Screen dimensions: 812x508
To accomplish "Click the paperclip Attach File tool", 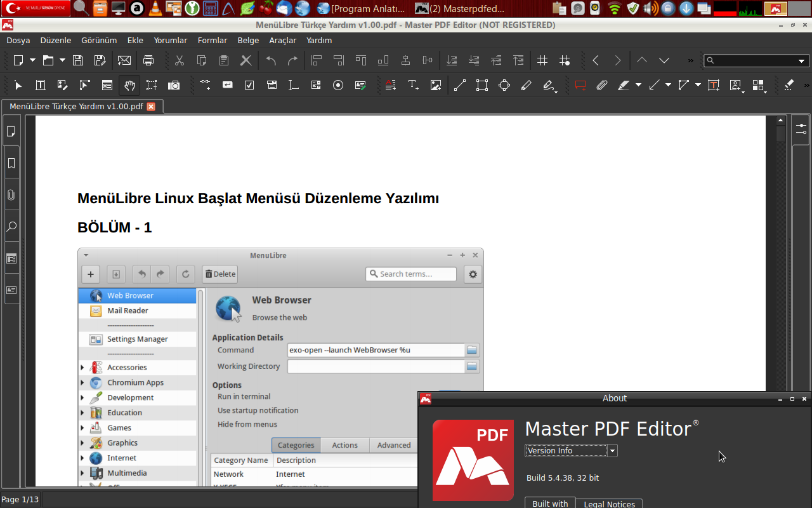I will pos(602,85).
